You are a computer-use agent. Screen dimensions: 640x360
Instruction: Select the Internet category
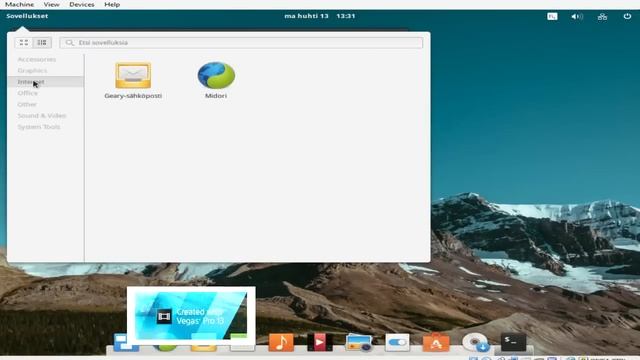click(x=45, y=82)
